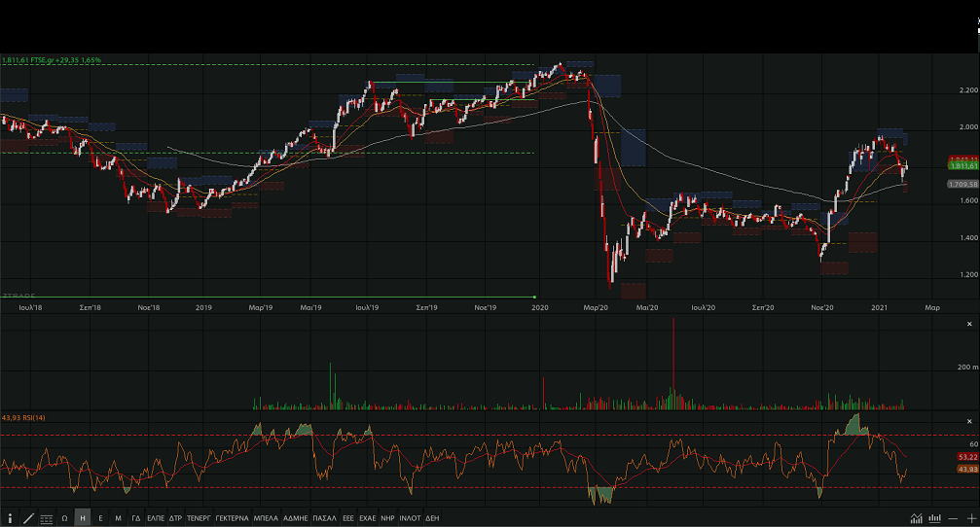Click the bar chart type icon
This screenshot has width=980, height=527.
pos(934,518)
